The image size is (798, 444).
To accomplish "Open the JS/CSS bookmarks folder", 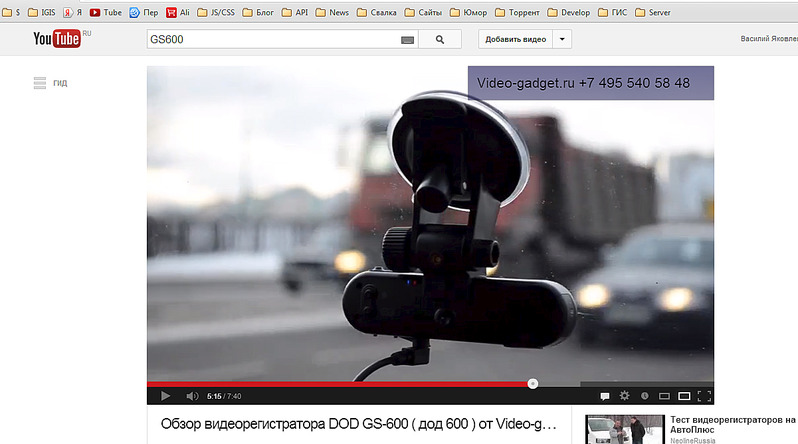I will coord(216,12).
